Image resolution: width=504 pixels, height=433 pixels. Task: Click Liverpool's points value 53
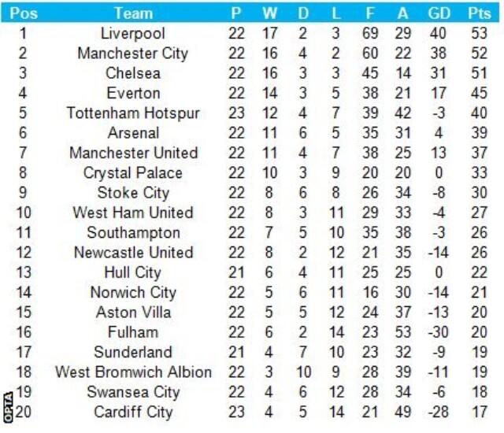478,33
